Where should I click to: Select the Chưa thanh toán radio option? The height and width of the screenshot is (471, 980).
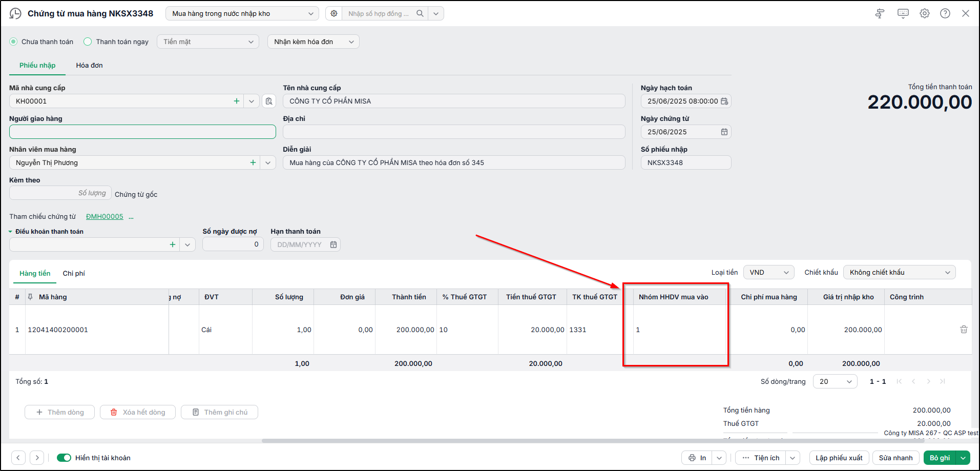click(13, 42)
